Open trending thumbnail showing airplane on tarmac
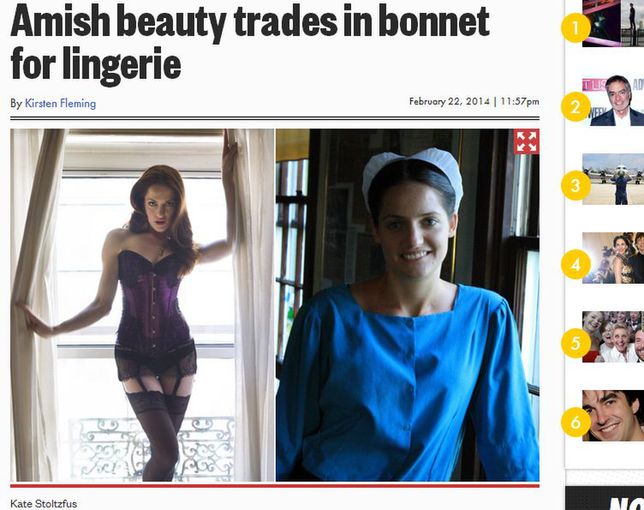This screenshot has width=644, height=510. [x=613, y=179]
